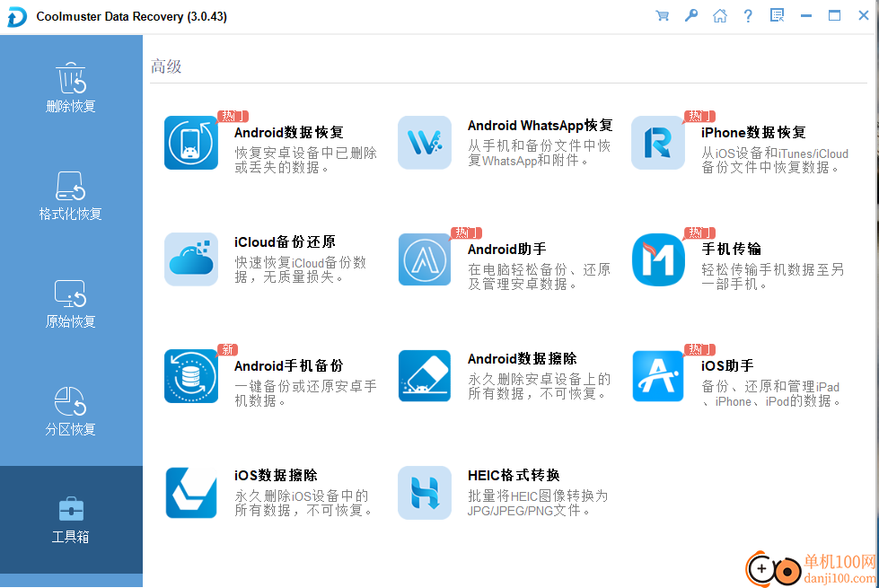Image resolution: width=879 pixels, height=588 pixels.
Task: Close the Coolmuster Data Recovery window
Action: (864, 15)
